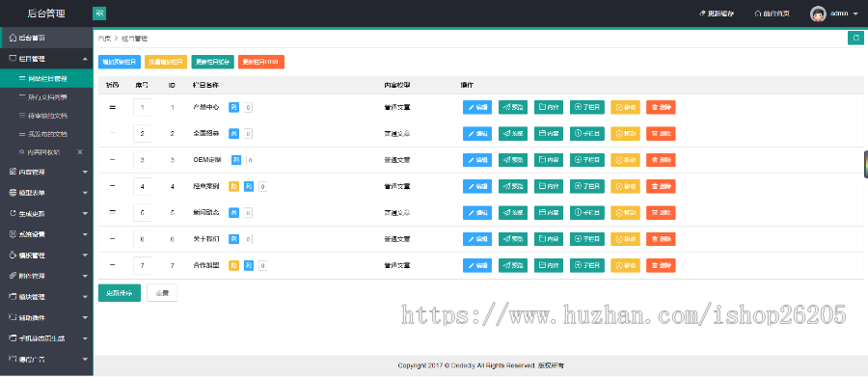The width and height of the screenshot is (868, 377).
Task: Click the admin avatar picture
Action: click(818, 13)
